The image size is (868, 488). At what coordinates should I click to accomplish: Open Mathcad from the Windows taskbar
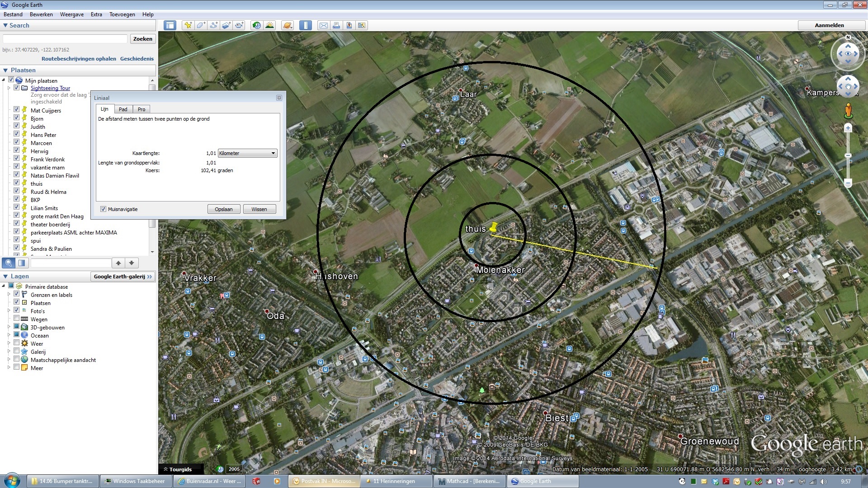(469, 481)
